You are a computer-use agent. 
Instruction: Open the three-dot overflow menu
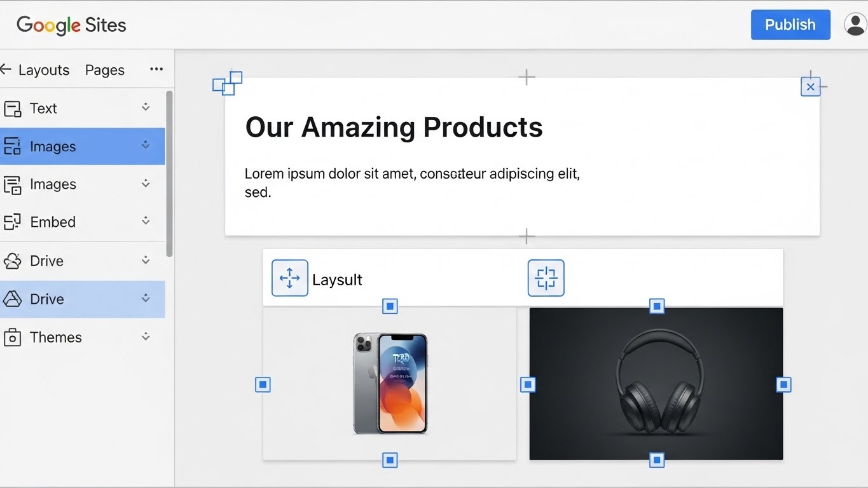click(x=156, y=69)
